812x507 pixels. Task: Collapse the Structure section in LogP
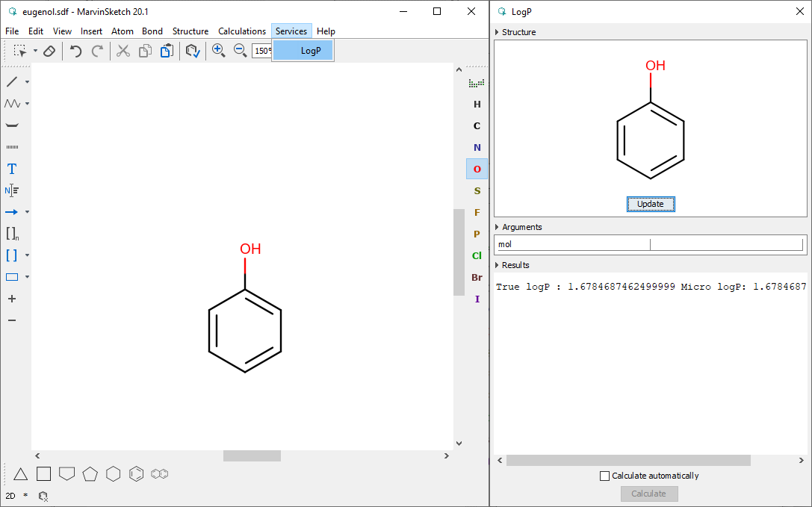tap(498, 32)
